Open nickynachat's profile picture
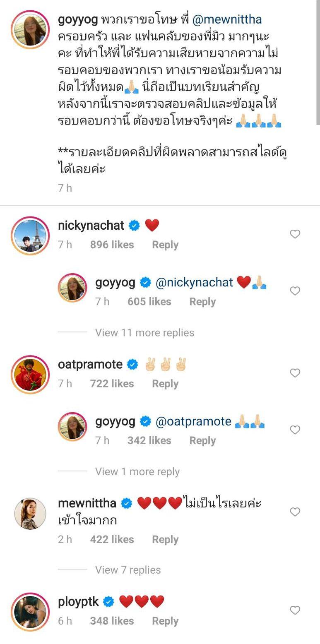 [30, 236]
